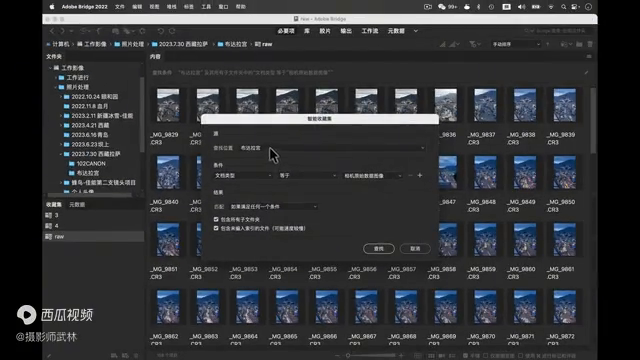Viewport: 640px width, 360px height.
Task: Open the 编辑 menu
Action: 137,7
